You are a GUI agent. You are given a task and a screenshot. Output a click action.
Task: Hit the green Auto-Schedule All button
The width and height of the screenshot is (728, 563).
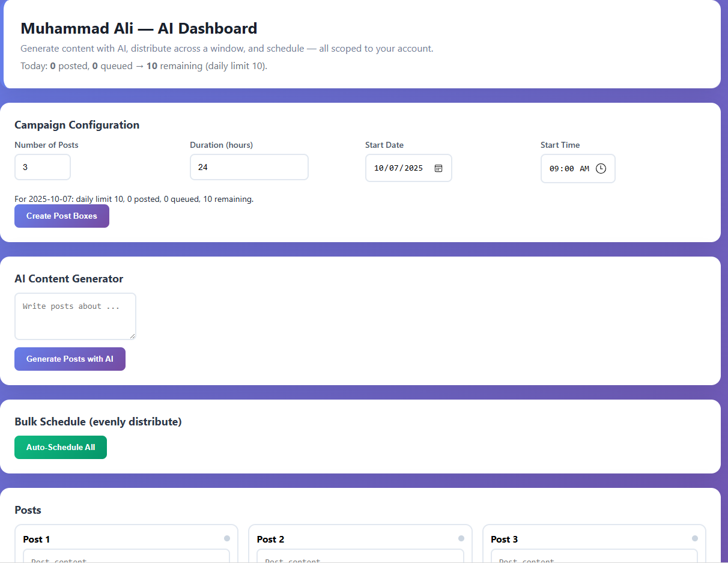coord(61,447)
